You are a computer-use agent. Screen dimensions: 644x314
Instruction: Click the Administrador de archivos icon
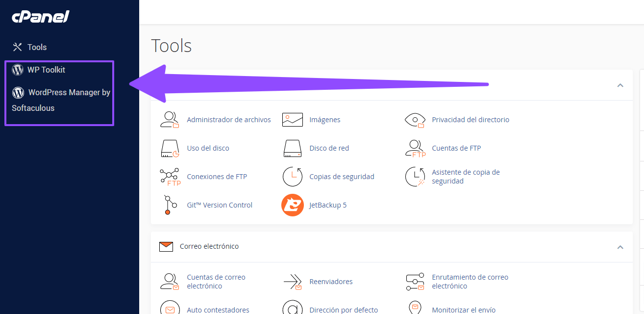click(x=170, y=120)
